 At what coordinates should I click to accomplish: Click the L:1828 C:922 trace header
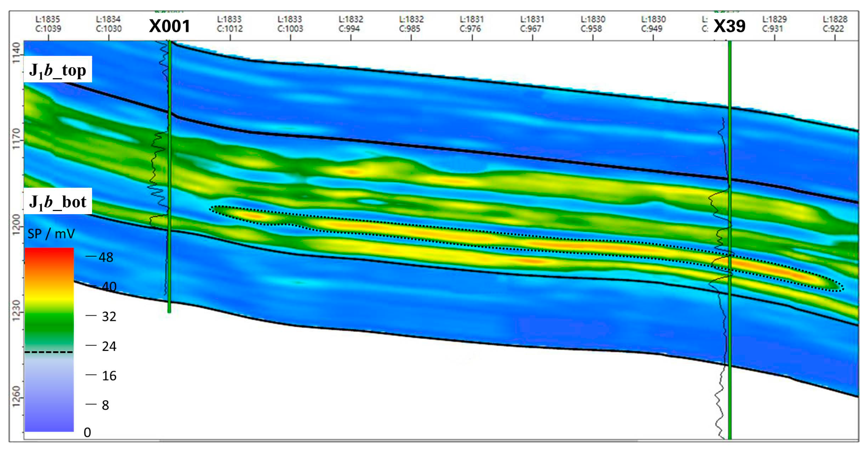tap(835, 24)
